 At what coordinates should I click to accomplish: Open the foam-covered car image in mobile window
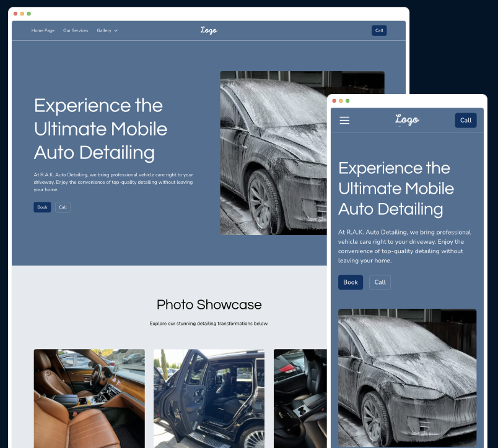tap(407, 377)
